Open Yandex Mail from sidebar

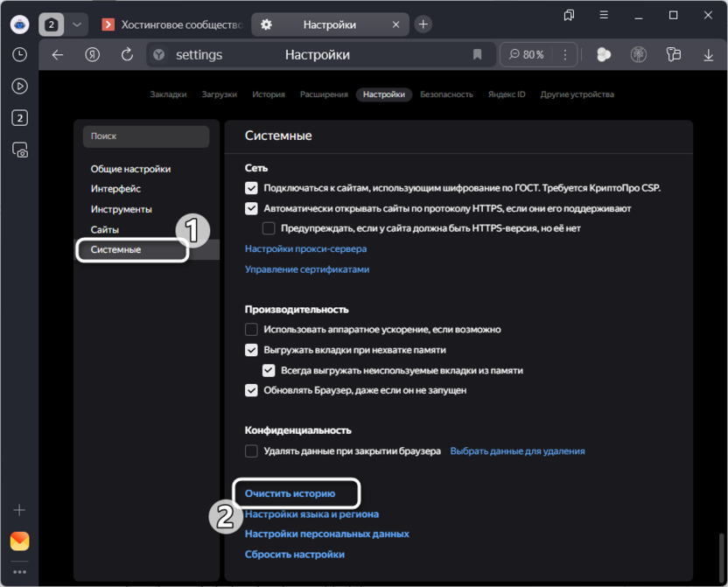(x=19, y=541)
